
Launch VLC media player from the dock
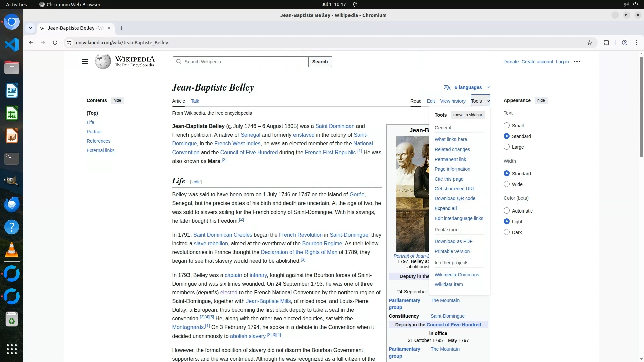pyautogui.click(x=12, y=250)
